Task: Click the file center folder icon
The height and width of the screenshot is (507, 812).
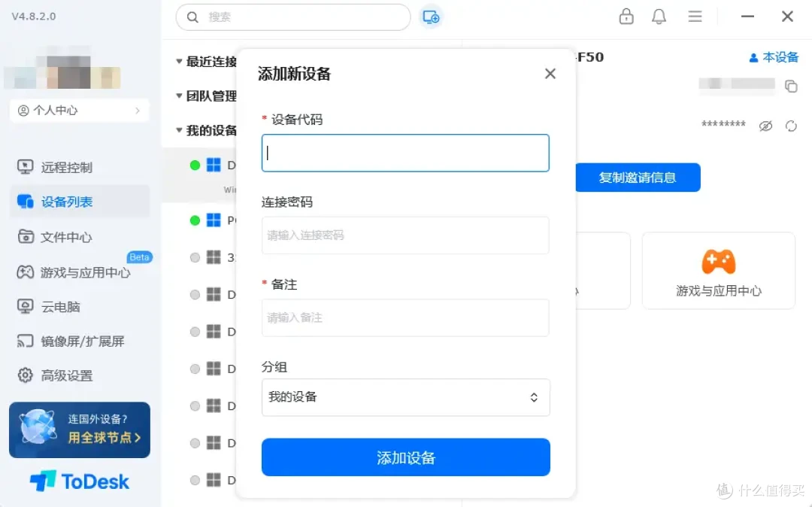Action: pos(26,237)
